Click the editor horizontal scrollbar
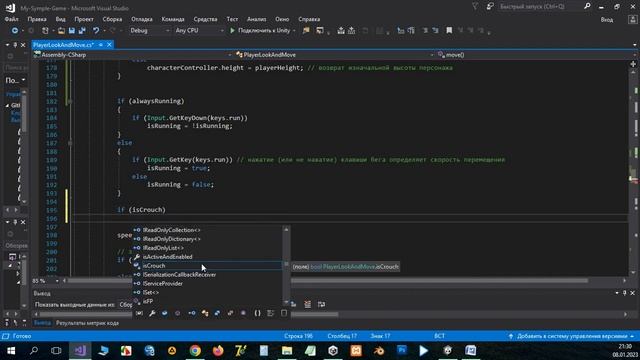The image size is (640, 360). [346, 281]
